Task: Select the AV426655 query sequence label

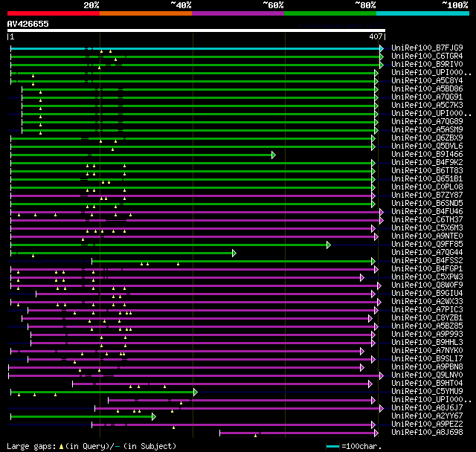Action: [x=28, y=24]
